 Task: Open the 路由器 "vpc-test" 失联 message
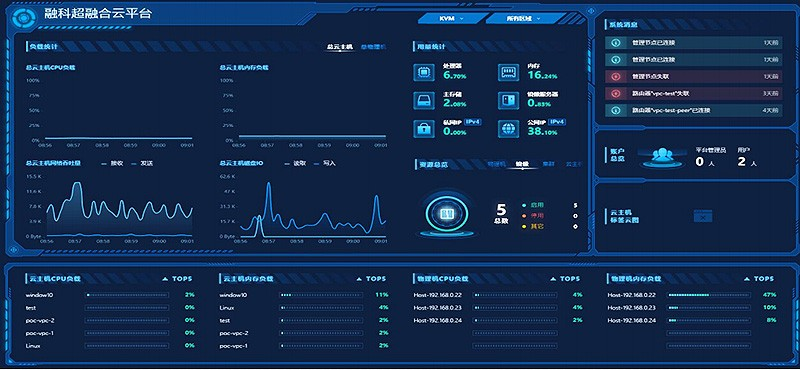click(x=693, y=93)
